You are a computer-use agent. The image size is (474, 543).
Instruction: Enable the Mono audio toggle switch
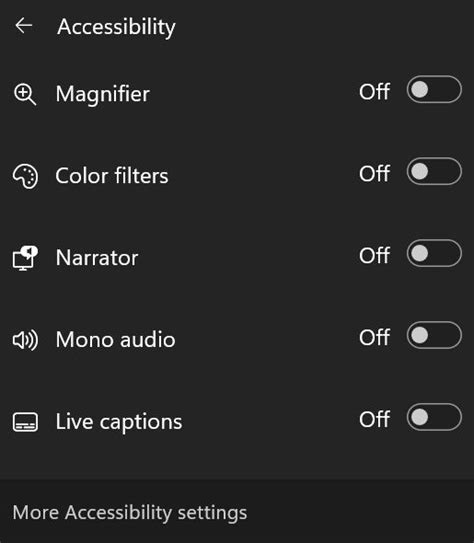coord(434,335)
